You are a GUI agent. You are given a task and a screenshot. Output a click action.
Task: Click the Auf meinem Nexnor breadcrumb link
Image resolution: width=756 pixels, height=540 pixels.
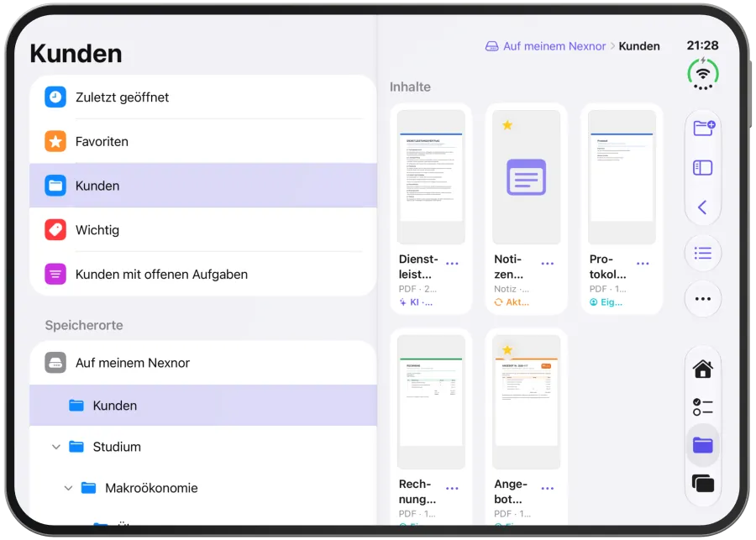pos(554,46)
